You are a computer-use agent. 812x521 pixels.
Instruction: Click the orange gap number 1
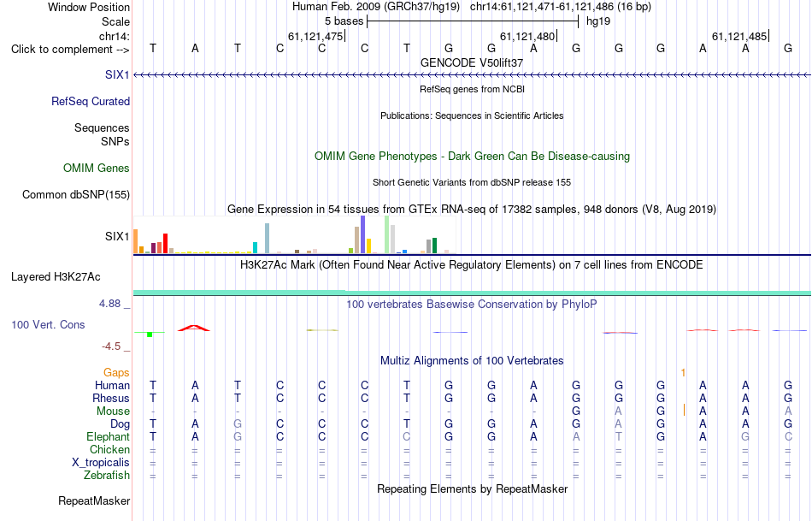point(684,373)
